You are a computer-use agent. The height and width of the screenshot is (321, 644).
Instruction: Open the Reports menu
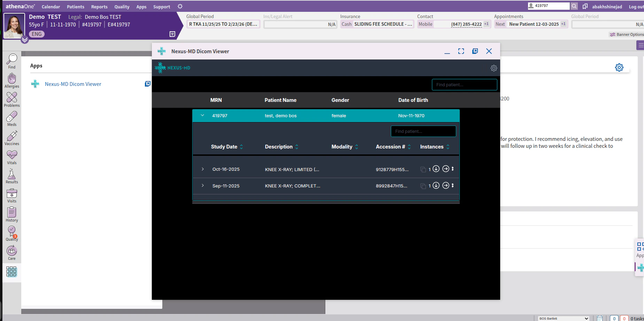[99, 7]
